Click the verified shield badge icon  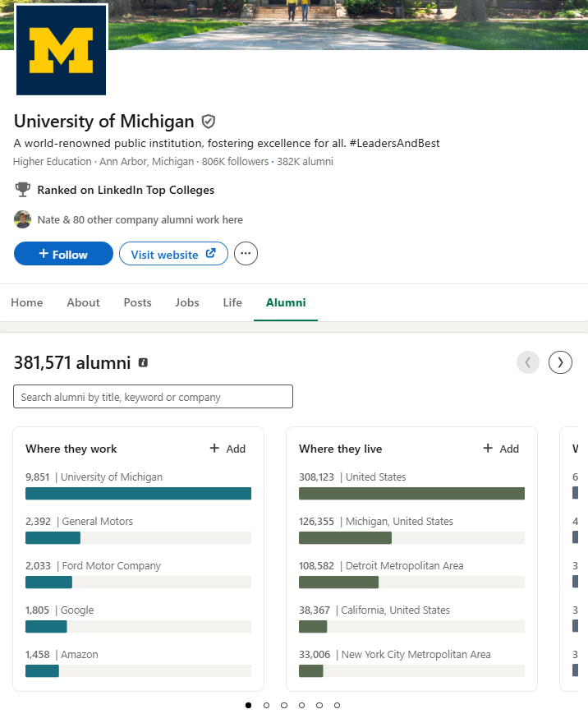point(209,122)
